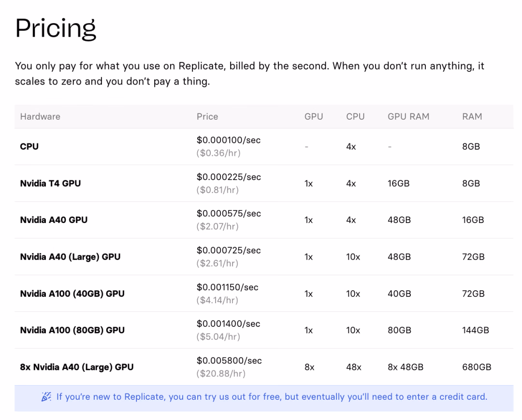Viewport: 522px width, 420px height.
Task: Click Nvidia A100 (40GB) GPU row name
Action: coord(72,294)
